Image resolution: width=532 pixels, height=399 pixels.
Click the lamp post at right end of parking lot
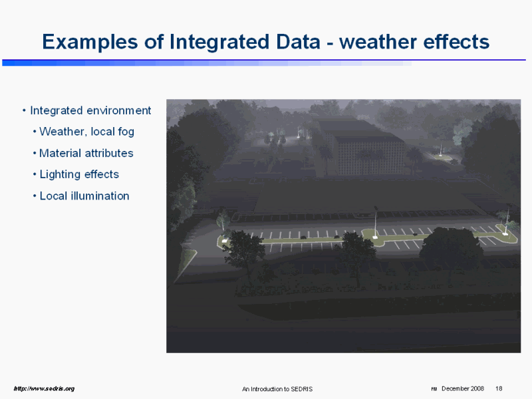tap(507, 221)
